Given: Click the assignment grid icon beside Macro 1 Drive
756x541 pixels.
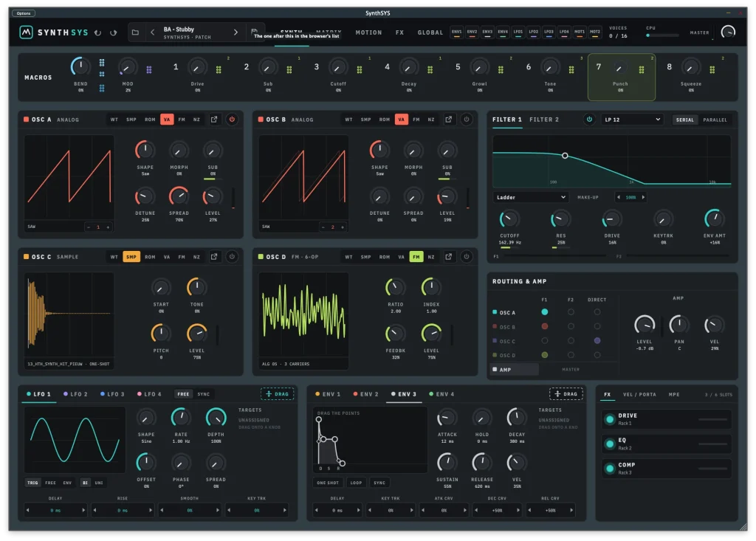Looking at the screenshot, I should click(x=219, y=70).
